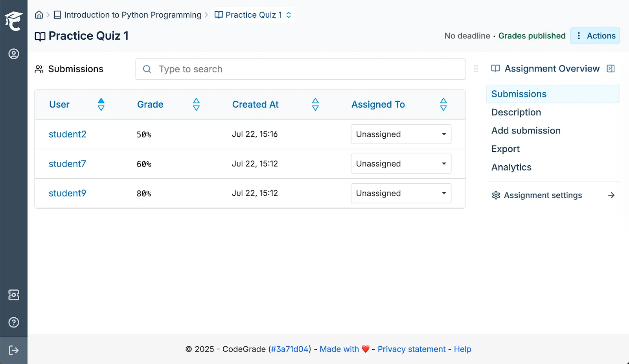Screen dimensions: 629x364
Task: Click the panel drag handle dots
Action: click(x=476, y=69)
